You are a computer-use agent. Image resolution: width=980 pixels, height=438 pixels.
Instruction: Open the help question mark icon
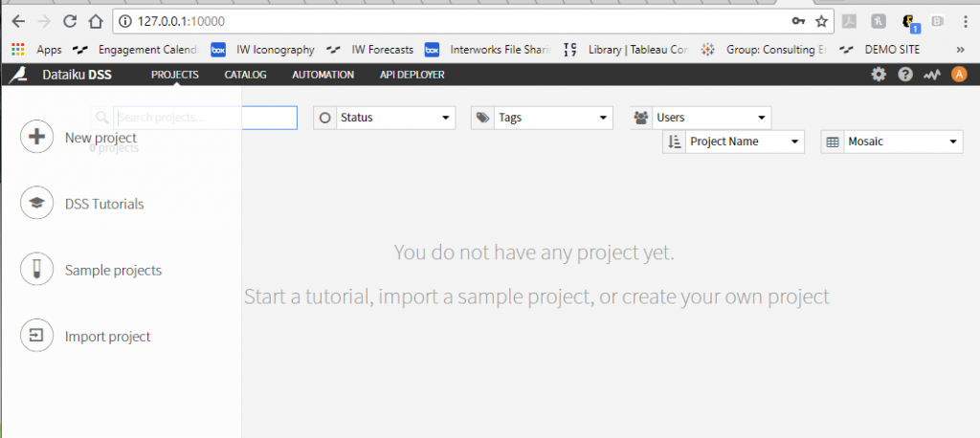click(x=905, y=75)
